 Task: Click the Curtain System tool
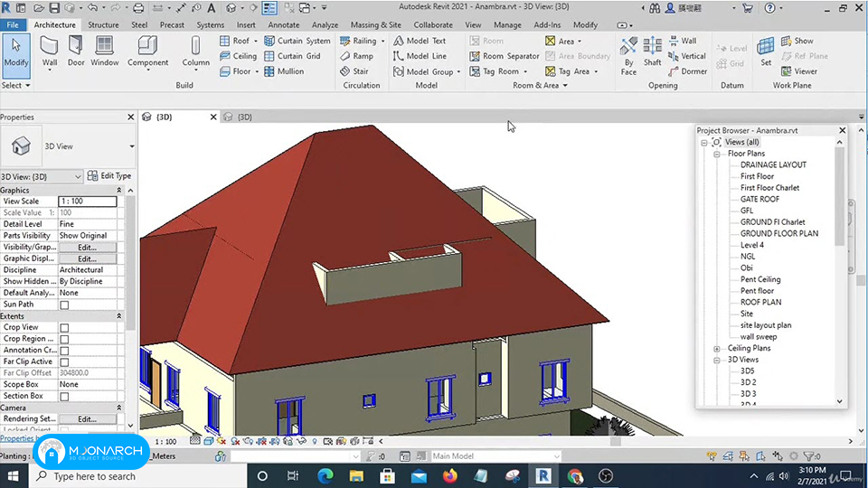[x=297, y=41]
